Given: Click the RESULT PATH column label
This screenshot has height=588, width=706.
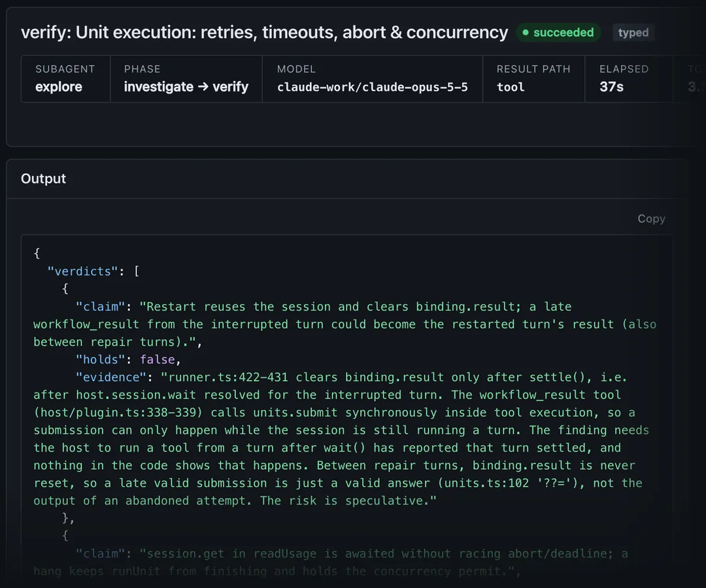Looking at the screenshot, I should (x=533, y=69).
